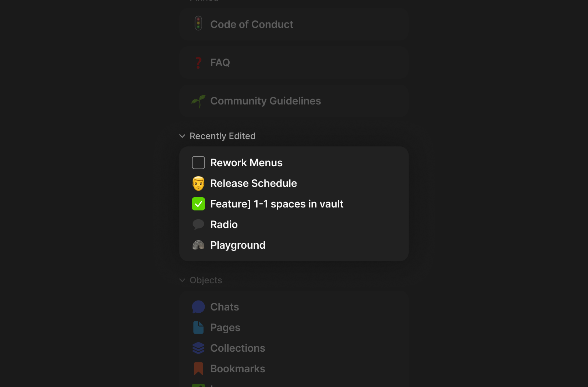This screenshot has width=588, height=387.
Task: Select Chats in the Objects list
Action: click(224, 307)
